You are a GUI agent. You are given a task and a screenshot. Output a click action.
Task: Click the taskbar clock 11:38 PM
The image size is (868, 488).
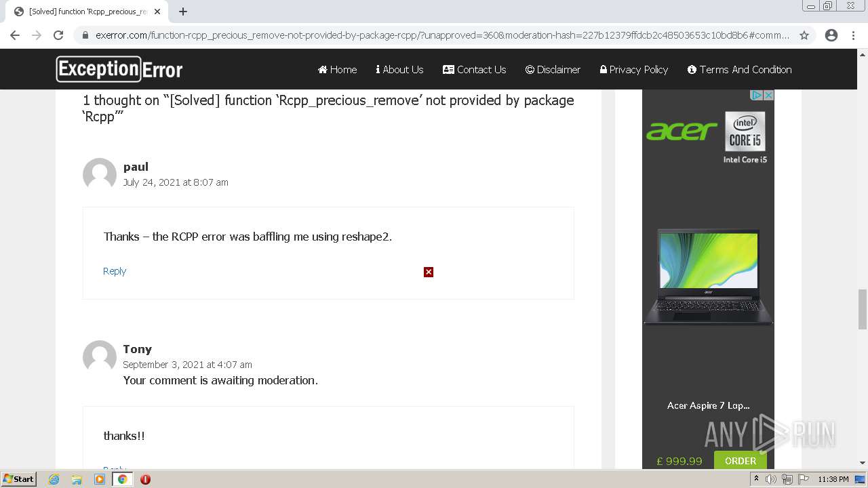click(x=833, y=479)
